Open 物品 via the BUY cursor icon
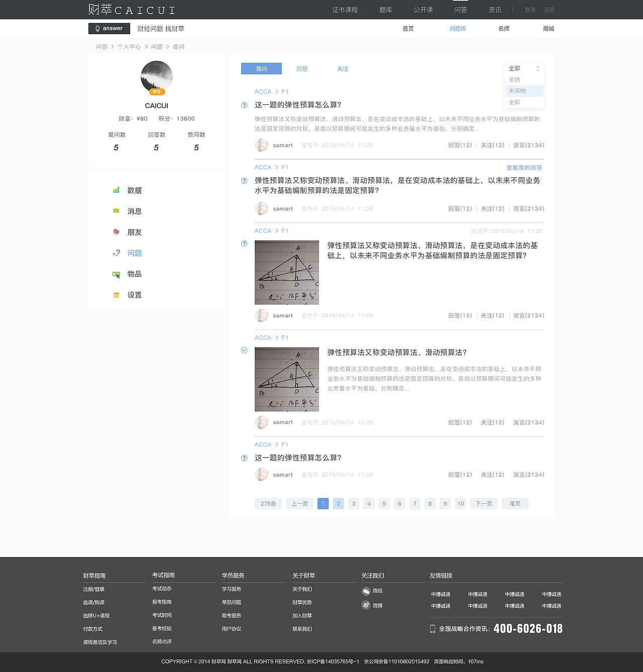The width and height of the screenshot is (643, 672). pos(116,274)
